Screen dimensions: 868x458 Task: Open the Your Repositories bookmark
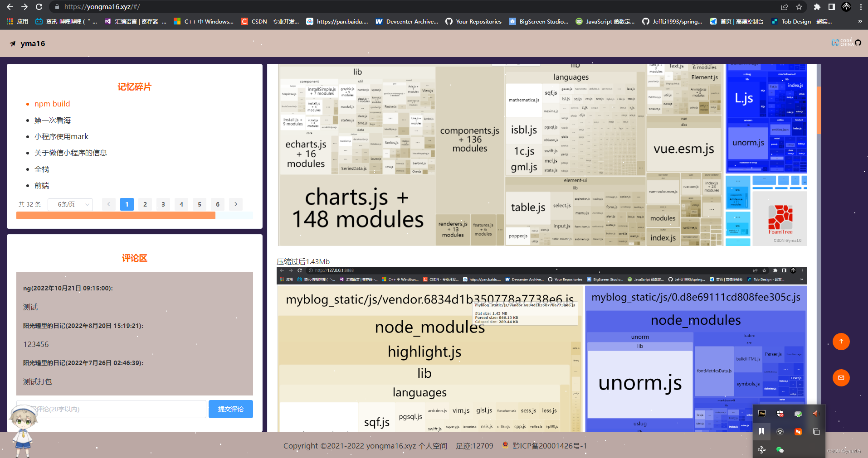click(x=473, y=21)
